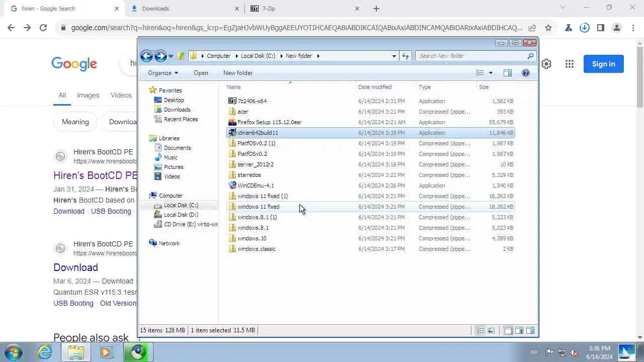Sort files by Date modified column
This screenshot has height=362, width=644.
tap(385, 87)
